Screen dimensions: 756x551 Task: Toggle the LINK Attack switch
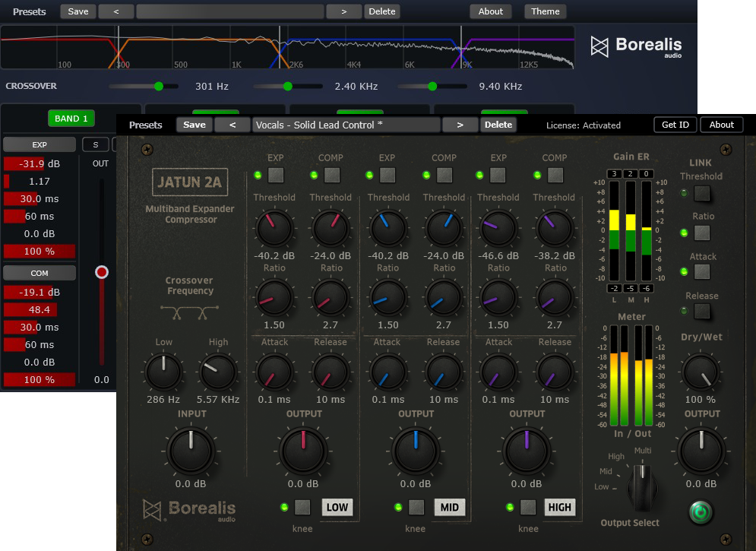(x=702, y=272)
